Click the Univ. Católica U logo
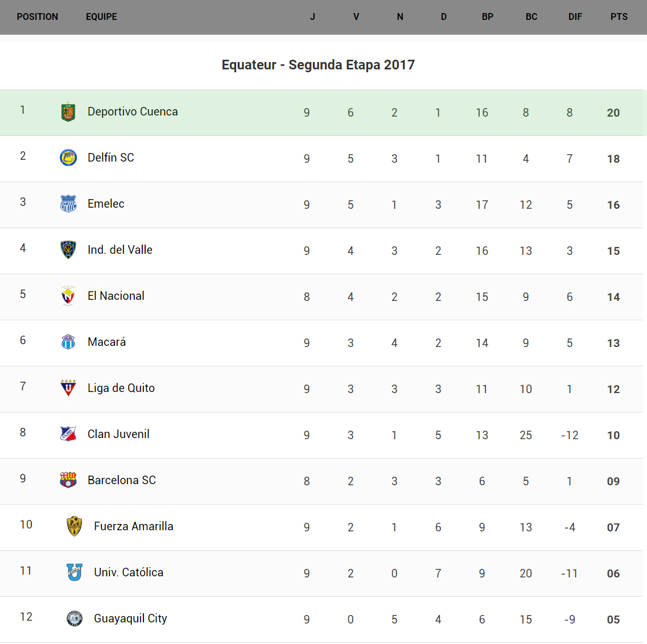Viewport: 647px width, 644px height. coord(75,572)
